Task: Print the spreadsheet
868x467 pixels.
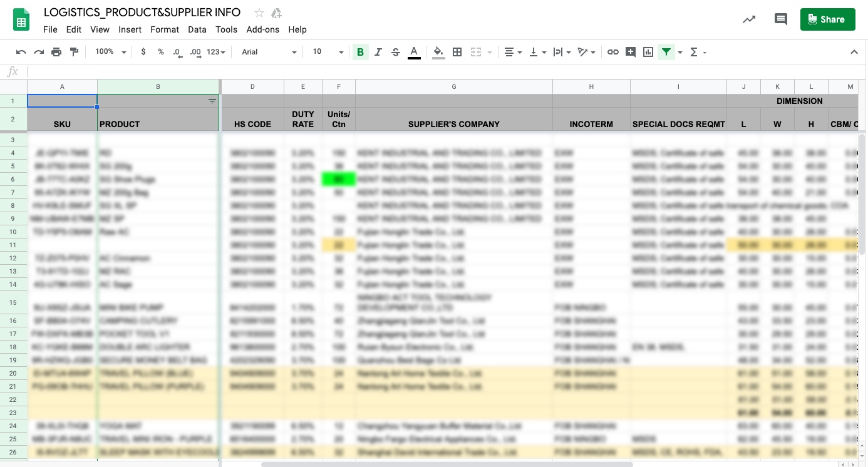Action: [56, 52]
